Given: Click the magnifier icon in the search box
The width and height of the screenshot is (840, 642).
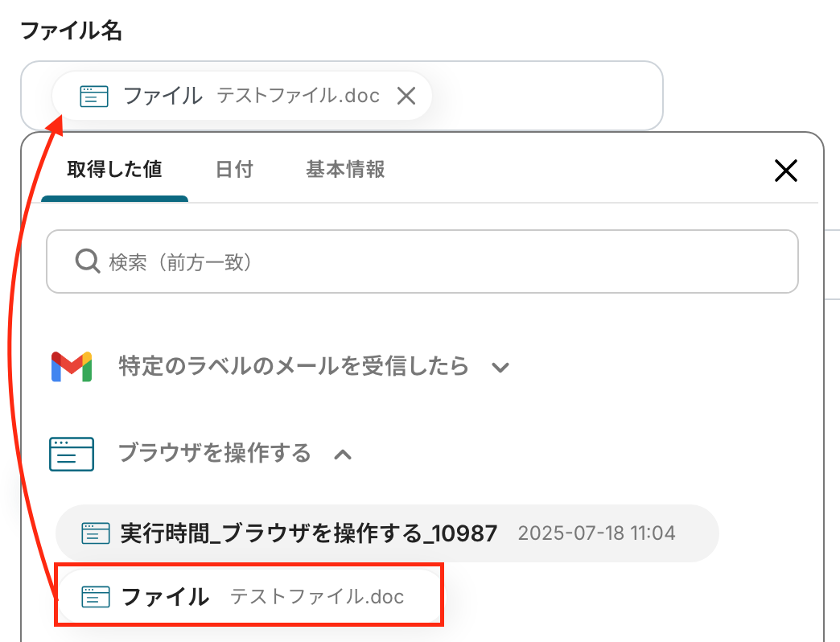Looking at the screenshot, I should pyautogui.click(x=87, y=261).
